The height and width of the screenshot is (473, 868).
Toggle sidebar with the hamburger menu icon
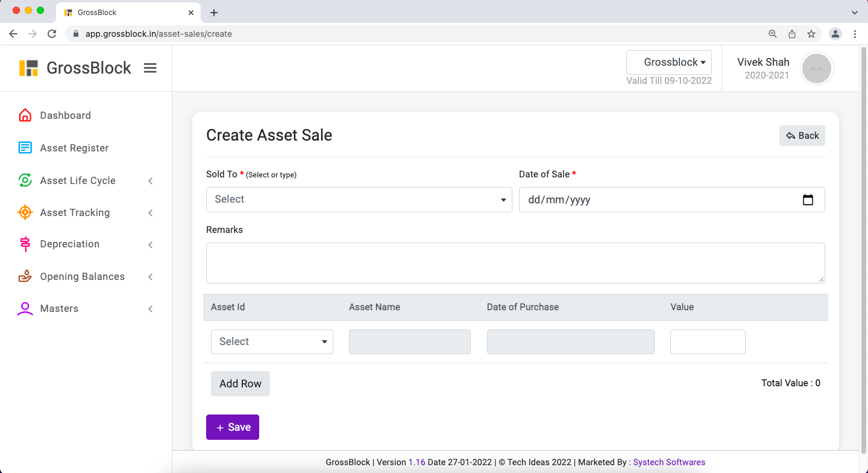pyautogui.click(x=150, y=68)
